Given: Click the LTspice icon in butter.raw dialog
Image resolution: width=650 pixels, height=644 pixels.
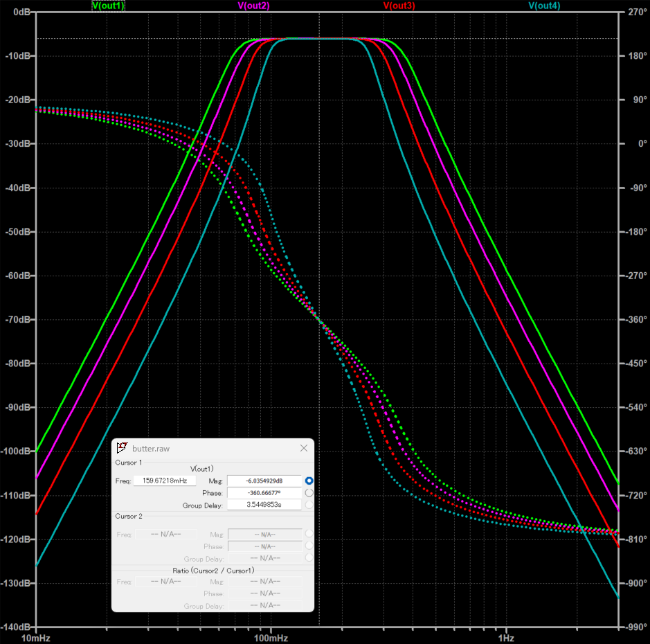Looking at the screenshot, I should [x=122, y=448].
